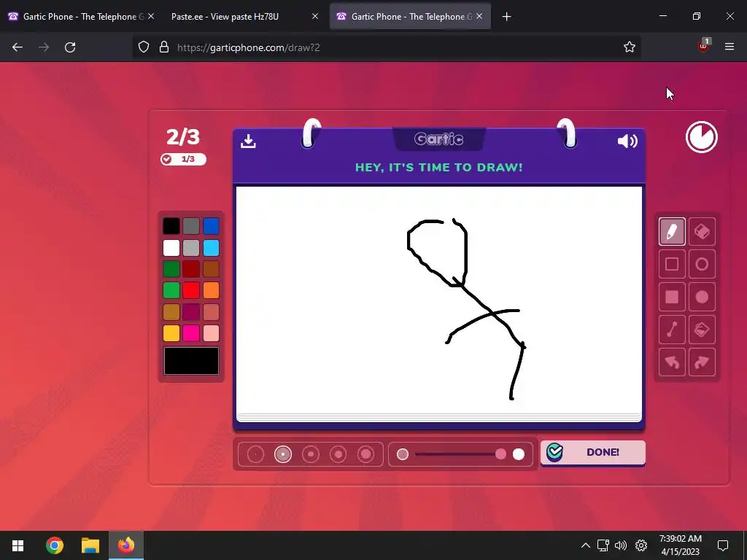Open the large current color picker box
The height and width of the screenshot is (560, 747).
click(191, 361)
